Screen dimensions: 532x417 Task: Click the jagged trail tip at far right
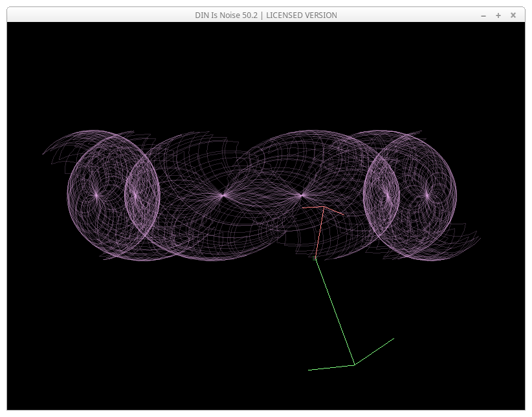pyautogui.click(x=480, y=237)
